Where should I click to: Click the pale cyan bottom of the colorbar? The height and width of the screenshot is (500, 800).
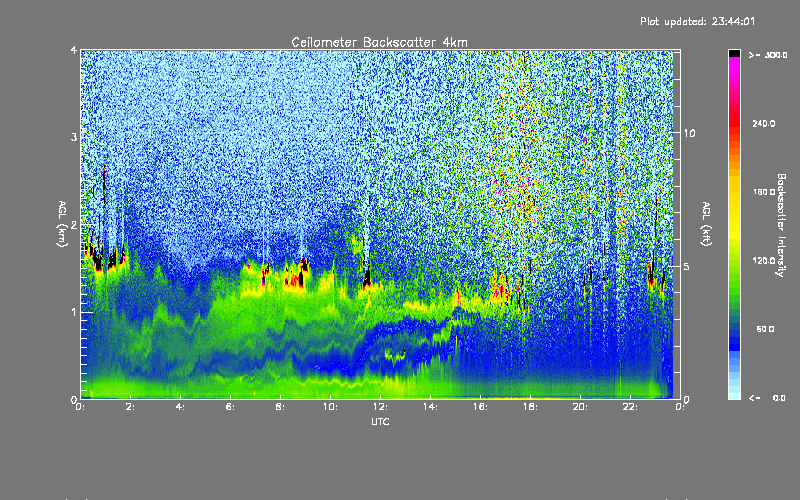tap(734, 394)
